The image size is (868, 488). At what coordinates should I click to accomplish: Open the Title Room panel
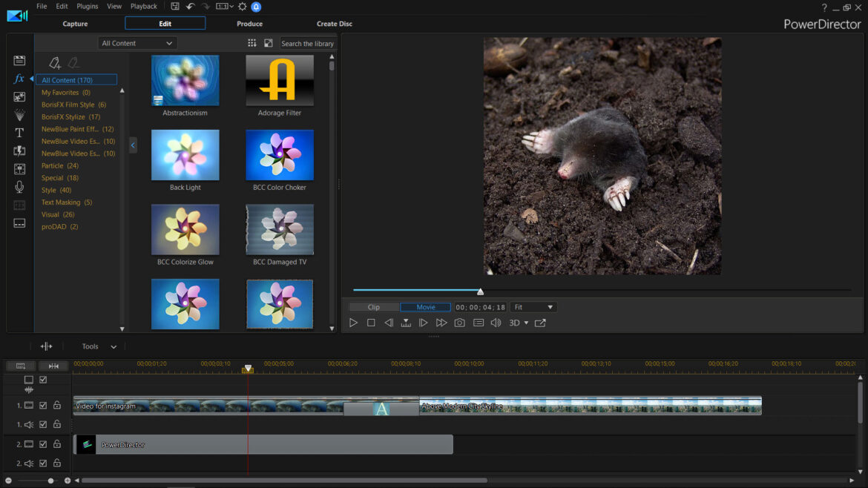[x=19, y=133]
